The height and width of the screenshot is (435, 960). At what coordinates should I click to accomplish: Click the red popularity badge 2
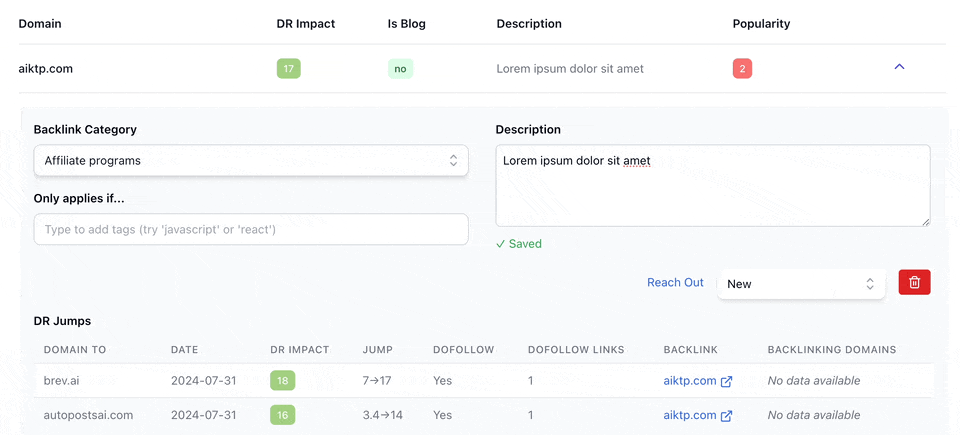coord(742,69)
